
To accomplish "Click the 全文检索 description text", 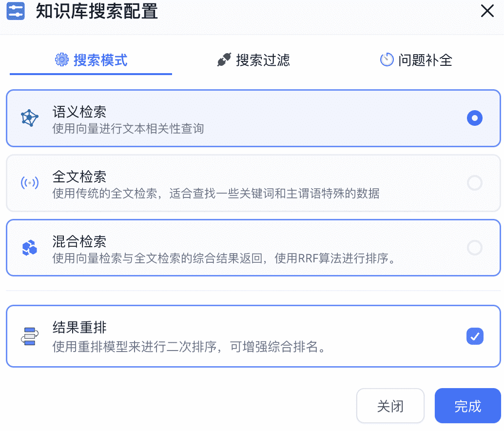I will tap(215, 194).
